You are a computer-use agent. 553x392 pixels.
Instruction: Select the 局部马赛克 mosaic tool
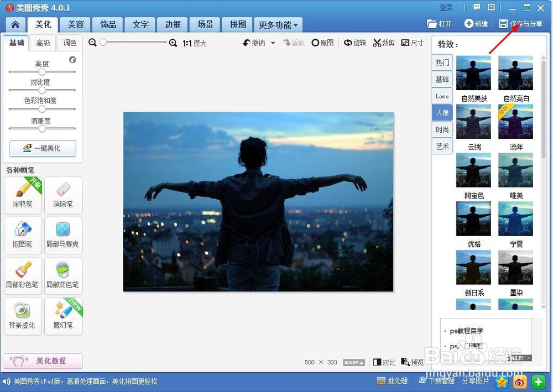coord(64,235)
